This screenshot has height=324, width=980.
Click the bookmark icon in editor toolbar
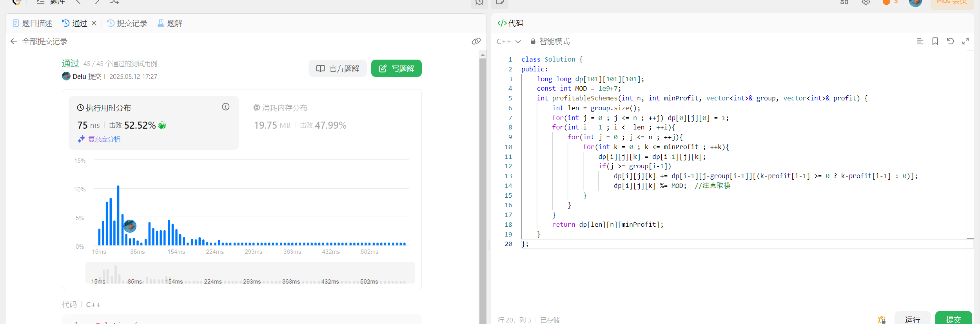935,41
